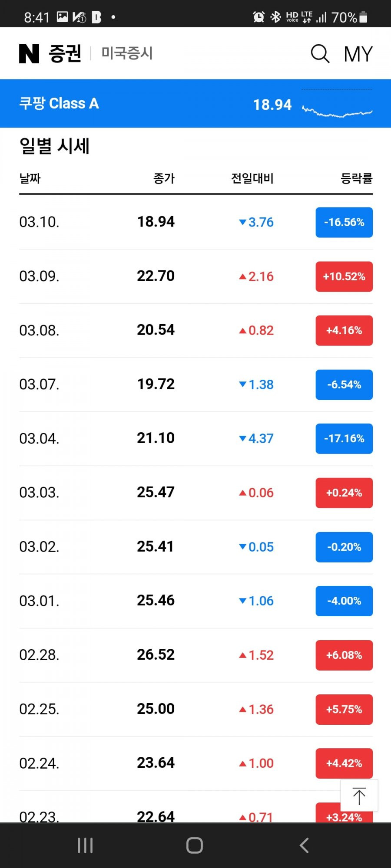The width and height of the screenshot is (391, 868).
Task: Tap the 쿠팡 Class A stock header
Action: [59, 103]
